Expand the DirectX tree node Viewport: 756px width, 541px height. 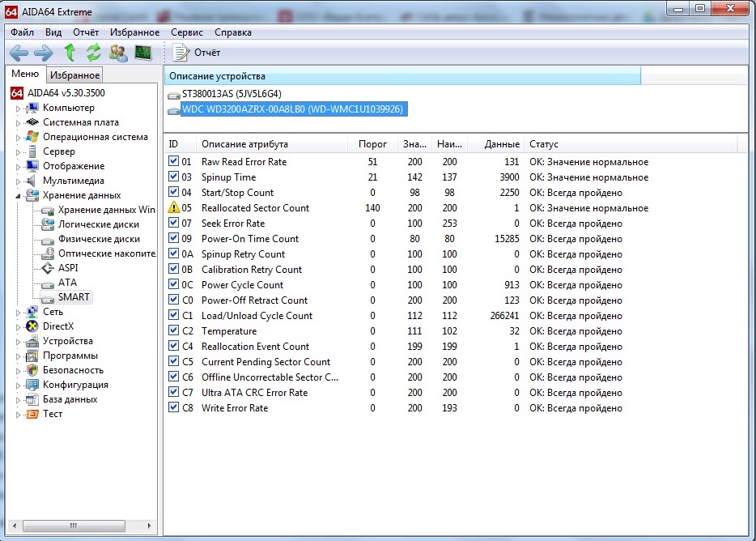click(18, 327)
